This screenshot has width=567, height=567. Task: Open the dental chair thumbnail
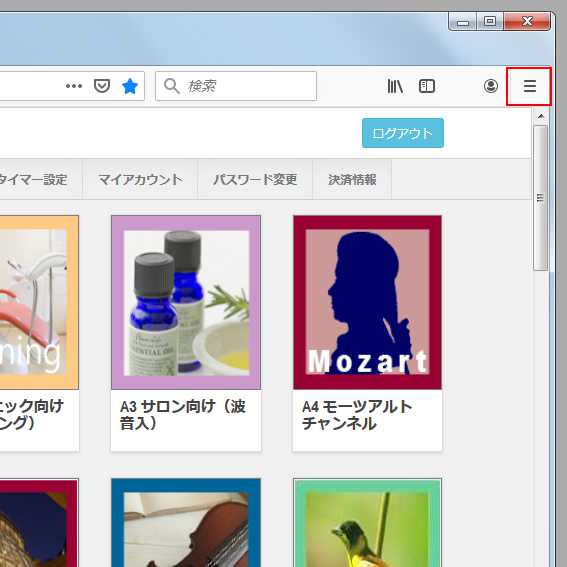tap(39, 302)
